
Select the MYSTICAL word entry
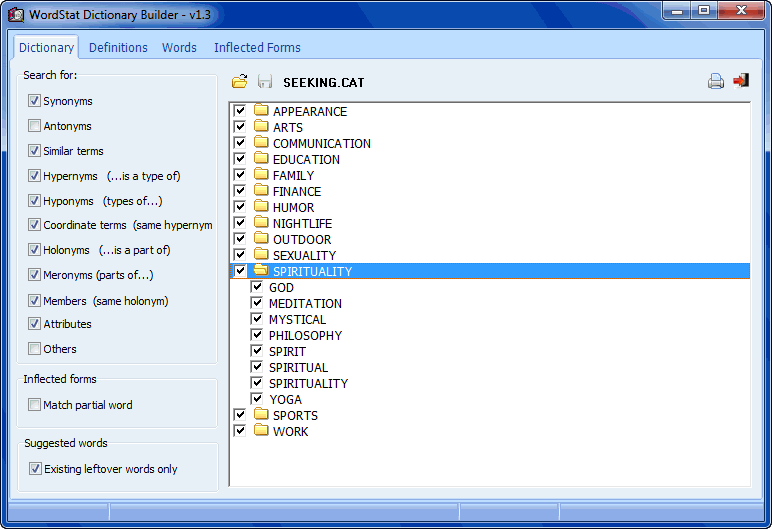tap(297, 320)
